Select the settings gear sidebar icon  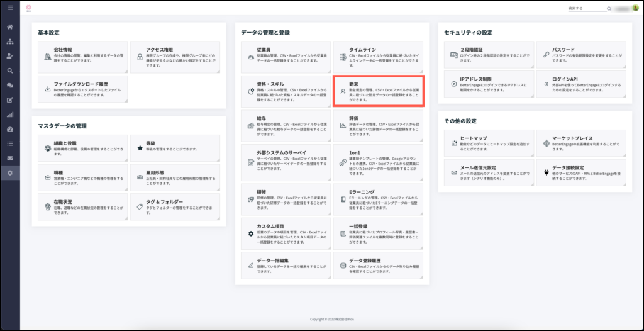point(10,173)
